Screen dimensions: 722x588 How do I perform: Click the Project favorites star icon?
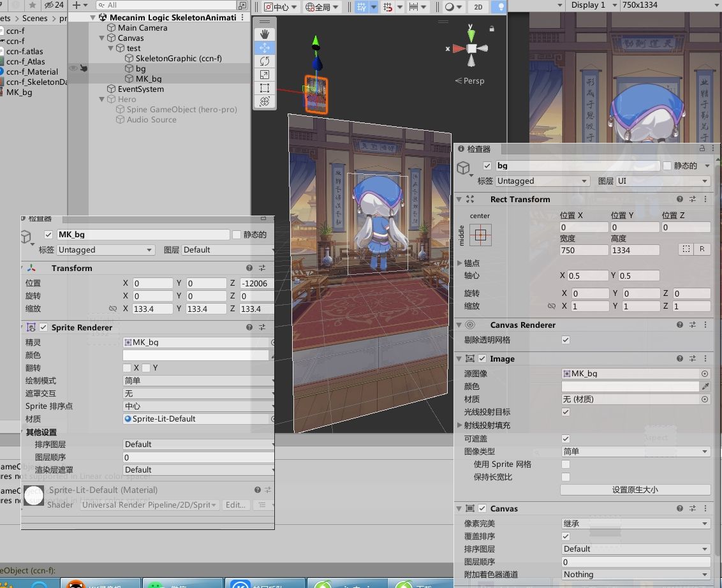click(33, 5)
